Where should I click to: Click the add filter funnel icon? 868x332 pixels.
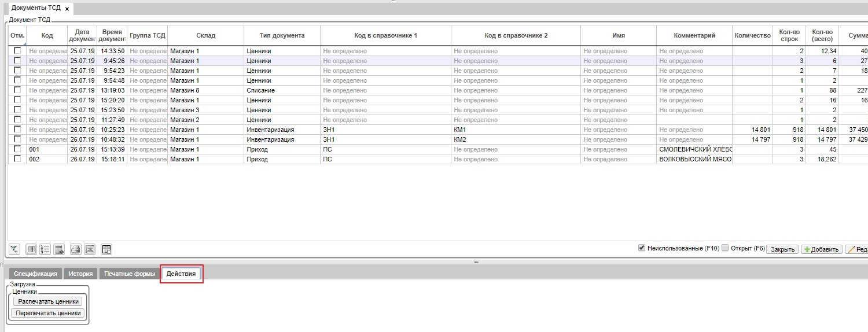point(14,249)
